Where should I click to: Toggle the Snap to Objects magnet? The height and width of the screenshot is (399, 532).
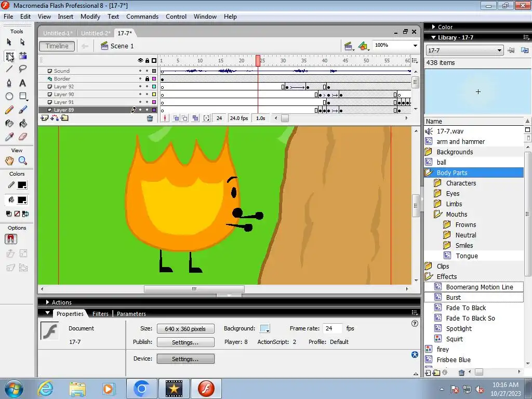click(11, 239)
